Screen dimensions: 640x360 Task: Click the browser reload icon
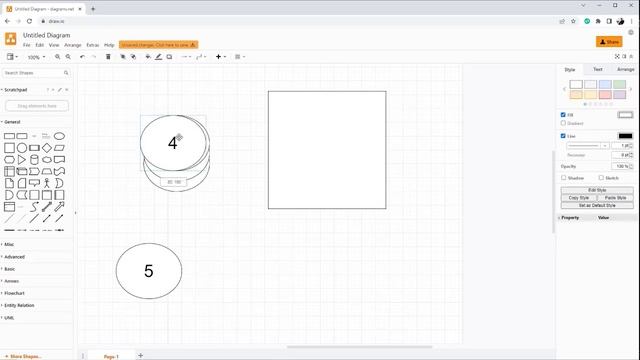[29, 21]
